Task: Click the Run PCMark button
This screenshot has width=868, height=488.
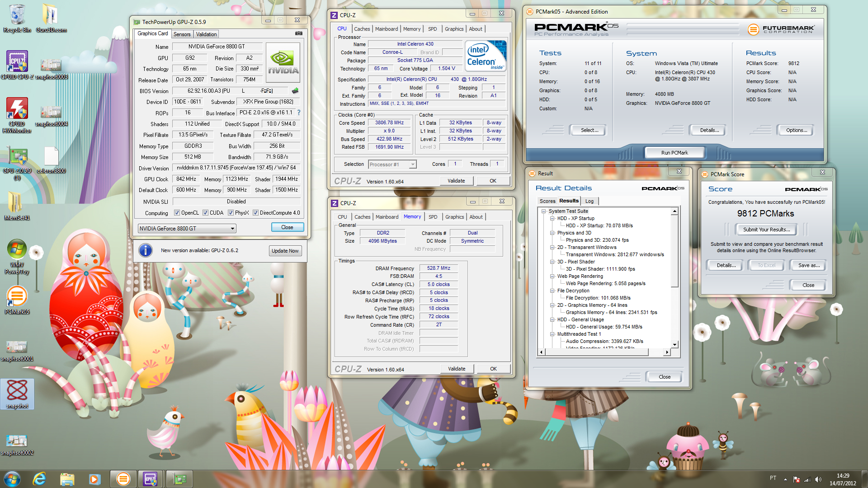Action: point(674,153)
